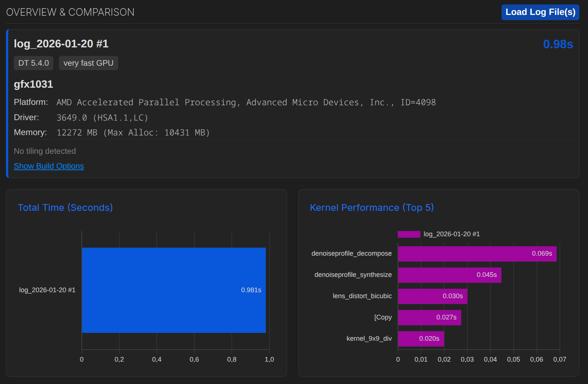
Task: Click the Load Log File(s) button
Action: (540, 12)
